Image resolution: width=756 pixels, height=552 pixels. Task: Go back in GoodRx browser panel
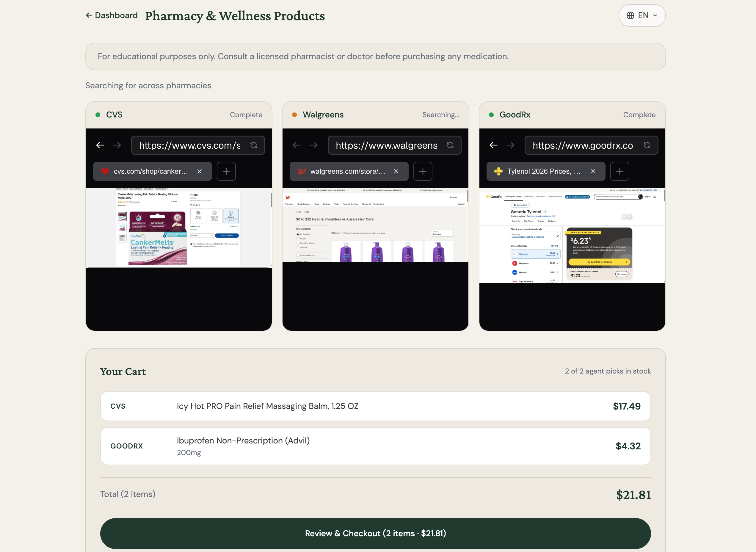(x=493, y=145)
